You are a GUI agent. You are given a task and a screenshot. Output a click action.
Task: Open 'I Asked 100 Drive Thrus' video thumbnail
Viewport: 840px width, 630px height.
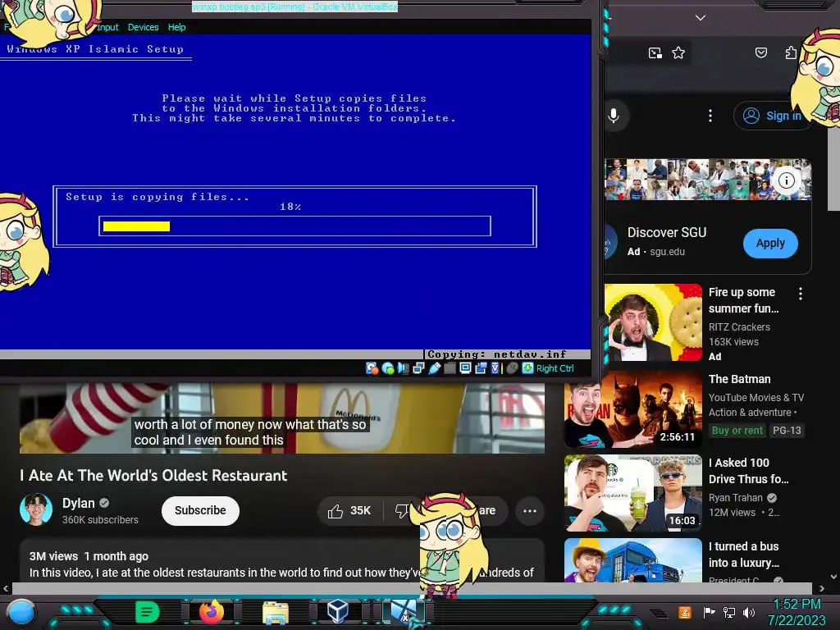(x=633, y=493)
